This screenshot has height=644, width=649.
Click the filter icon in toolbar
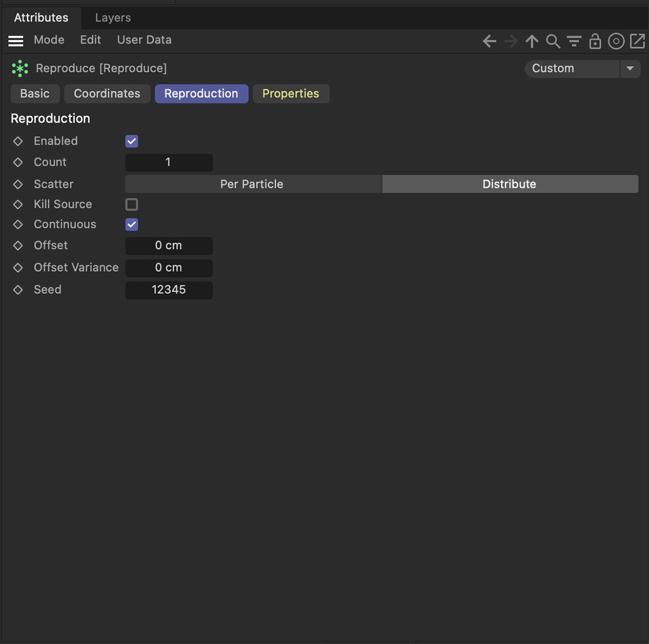pyautogui.click(x=574, y=41)
